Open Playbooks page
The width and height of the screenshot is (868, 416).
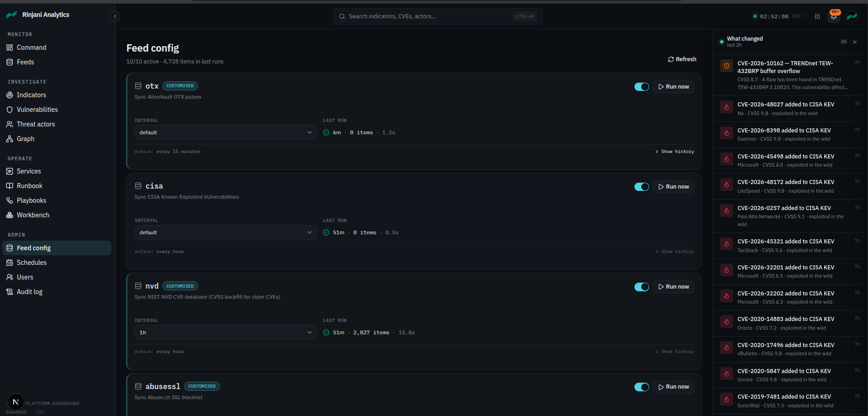click(57, 200)
